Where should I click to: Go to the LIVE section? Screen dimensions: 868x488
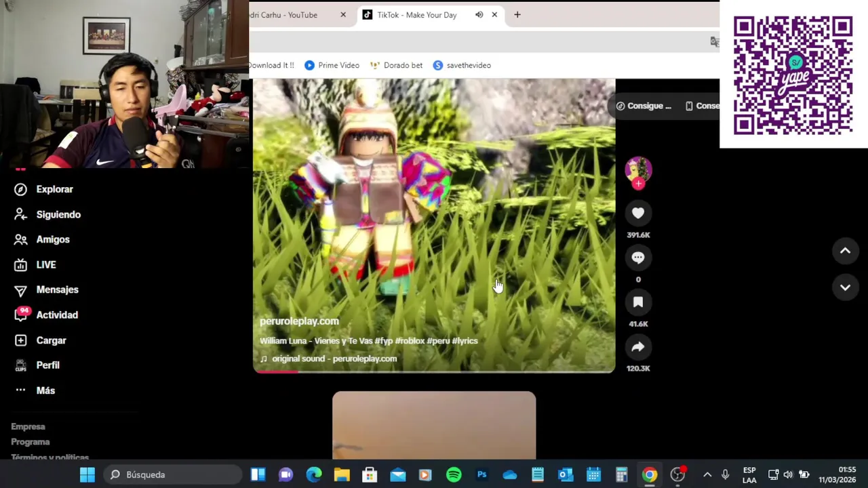pyautogui.click(x=35, y=264)
